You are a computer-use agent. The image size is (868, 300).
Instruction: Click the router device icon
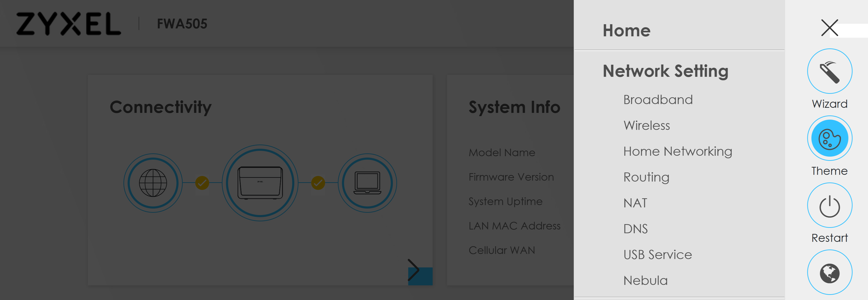point(260,183)
